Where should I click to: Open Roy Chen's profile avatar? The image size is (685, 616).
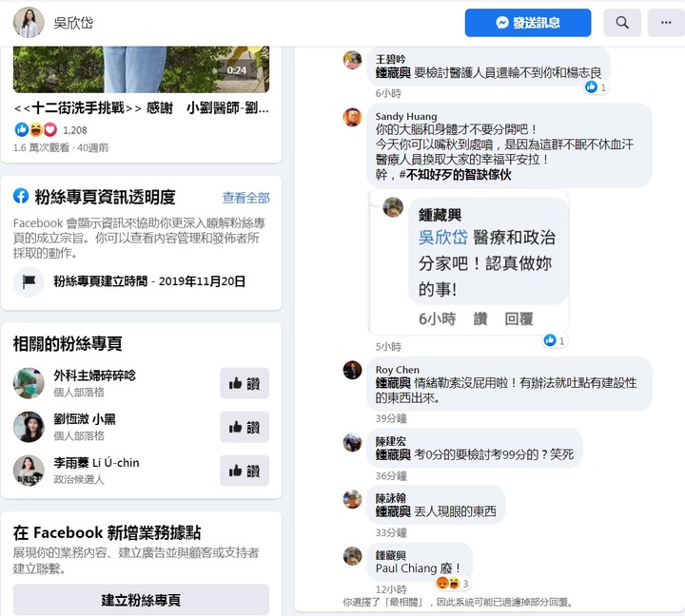[x=352, y=370]
